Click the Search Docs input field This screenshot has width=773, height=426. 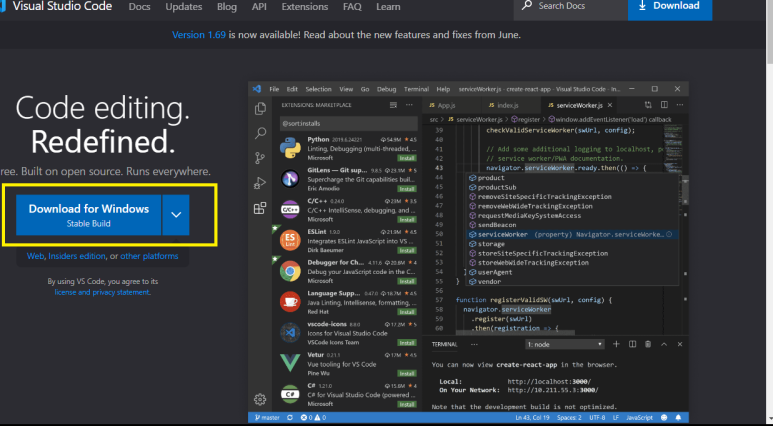pyautogui.click(x=571, y=6)
